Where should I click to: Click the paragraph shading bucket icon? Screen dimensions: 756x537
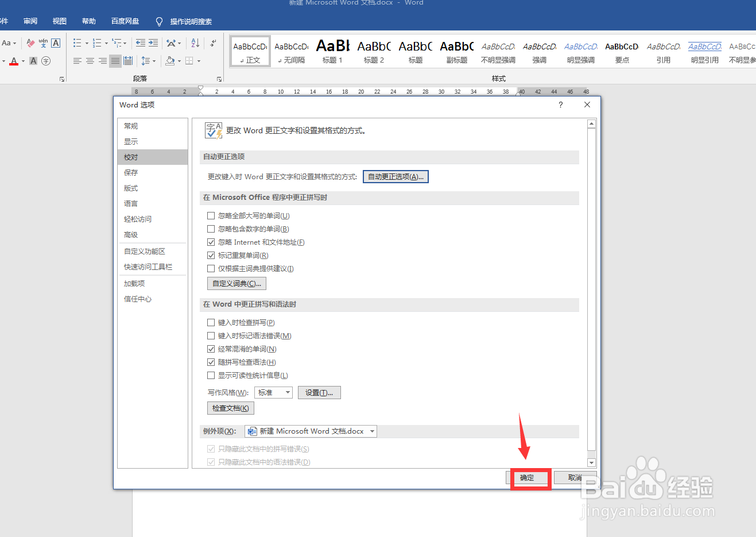[x=170, y=60]
